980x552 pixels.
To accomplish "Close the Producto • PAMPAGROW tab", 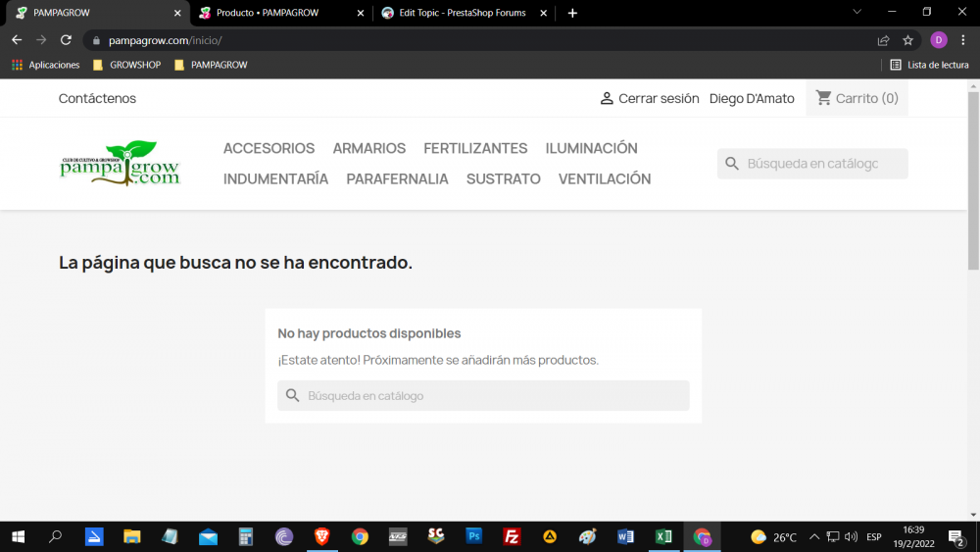I will (361, 13).
